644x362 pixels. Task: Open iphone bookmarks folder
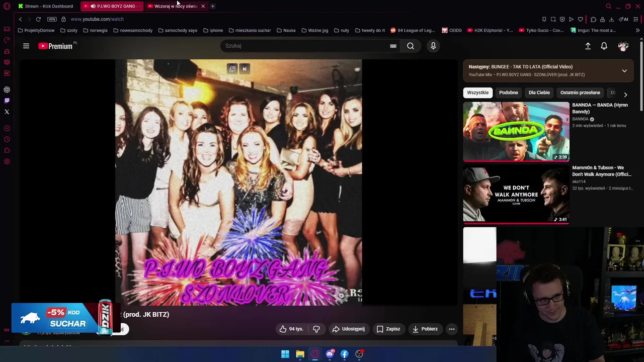213,30
